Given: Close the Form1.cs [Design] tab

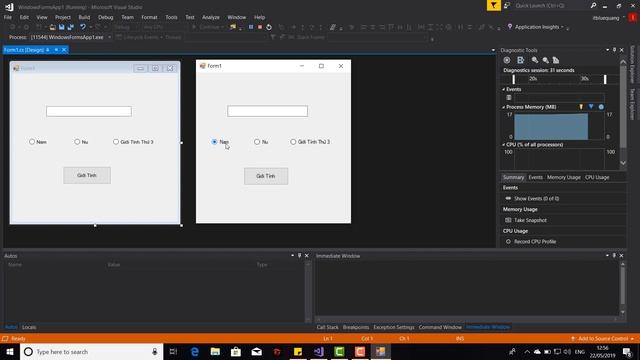Looking at the screenshot, I should point(64,50).
